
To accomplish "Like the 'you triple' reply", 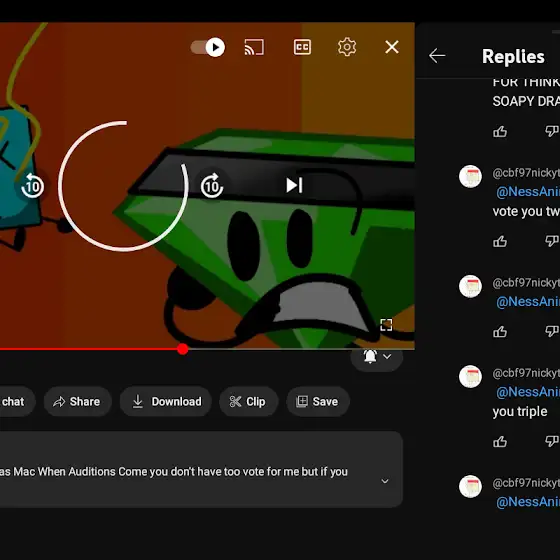I will [x=500, y=442].
